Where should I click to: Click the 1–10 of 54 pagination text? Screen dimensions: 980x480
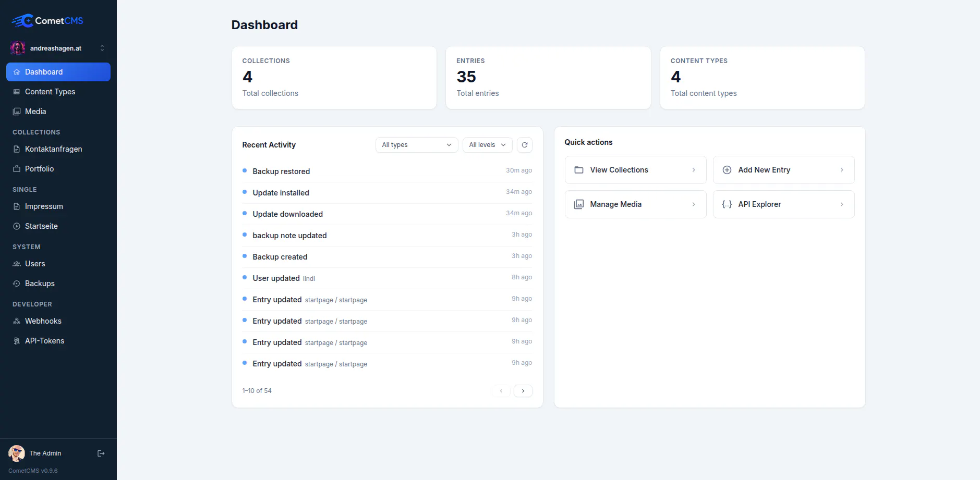coord(257,391)
